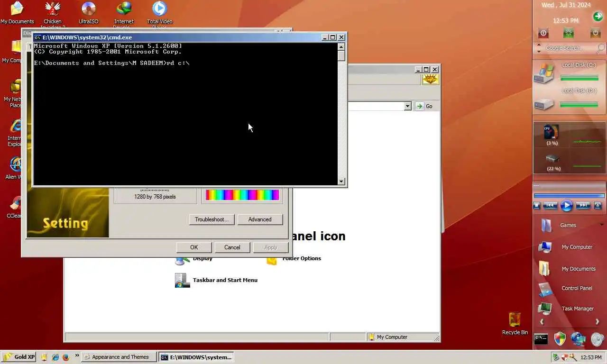Open security shield icon in sidebar dock
The height and width of the screenshot is (364, 607).
[x=560, y=339]
